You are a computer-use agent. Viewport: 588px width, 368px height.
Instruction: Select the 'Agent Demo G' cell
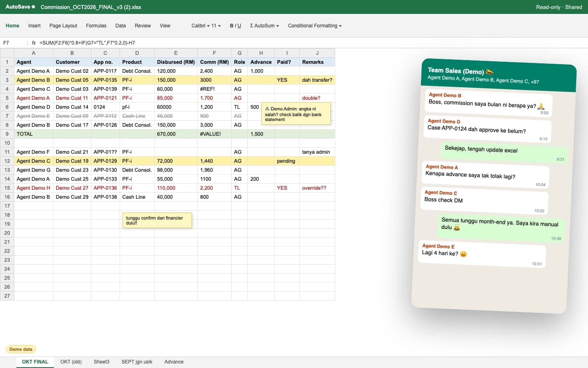[33, 170]
